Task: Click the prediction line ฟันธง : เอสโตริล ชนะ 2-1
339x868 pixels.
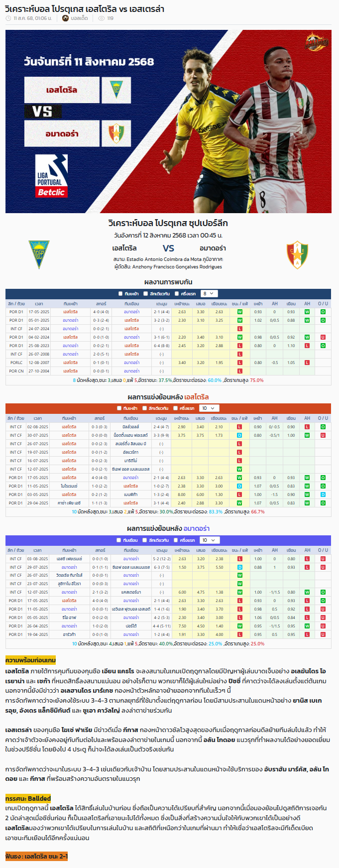Action: click(36, 856)
